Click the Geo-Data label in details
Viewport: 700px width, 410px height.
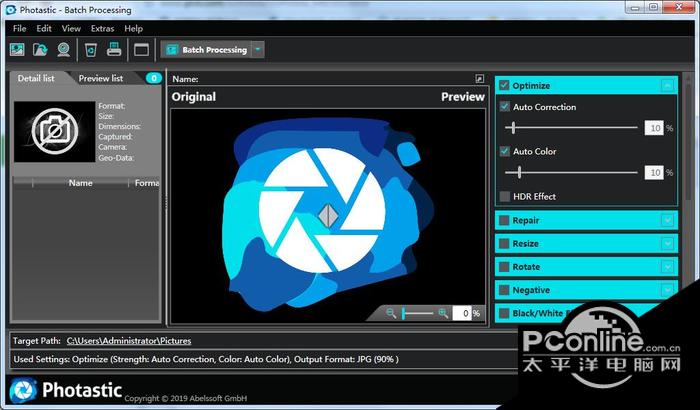point(116,158)
